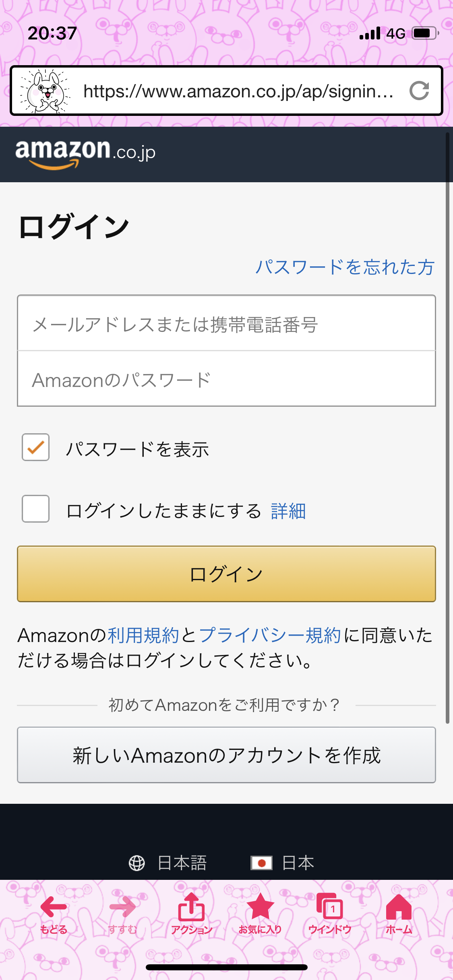Create a new Amazon account
Screen dimensions: 453x980
coord(226,755)
